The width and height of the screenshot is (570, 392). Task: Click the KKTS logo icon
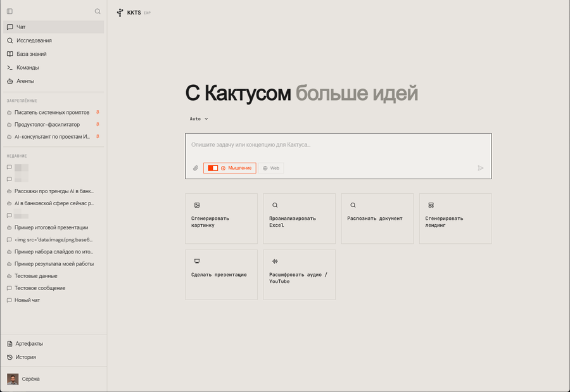coord(120,13)
